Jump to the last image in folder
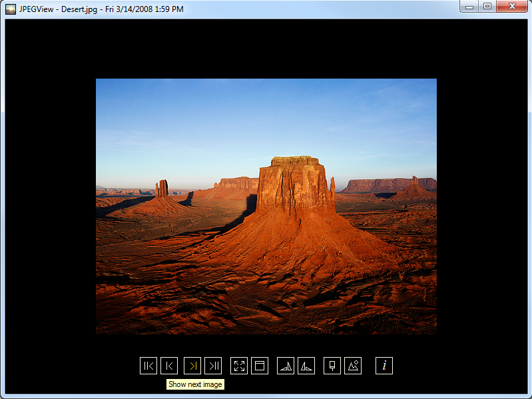 pos(213,366)
